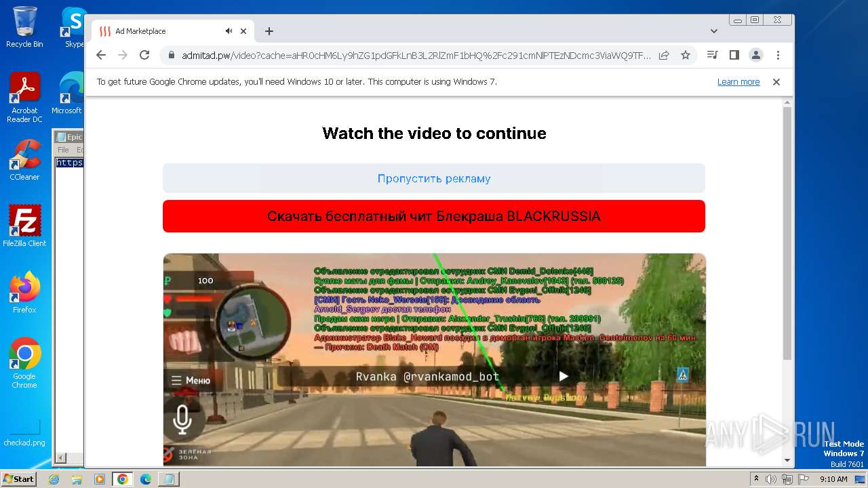Select the Ad Marketplace tab
Screen dimensions: 868x488
(x=173, y=31)
